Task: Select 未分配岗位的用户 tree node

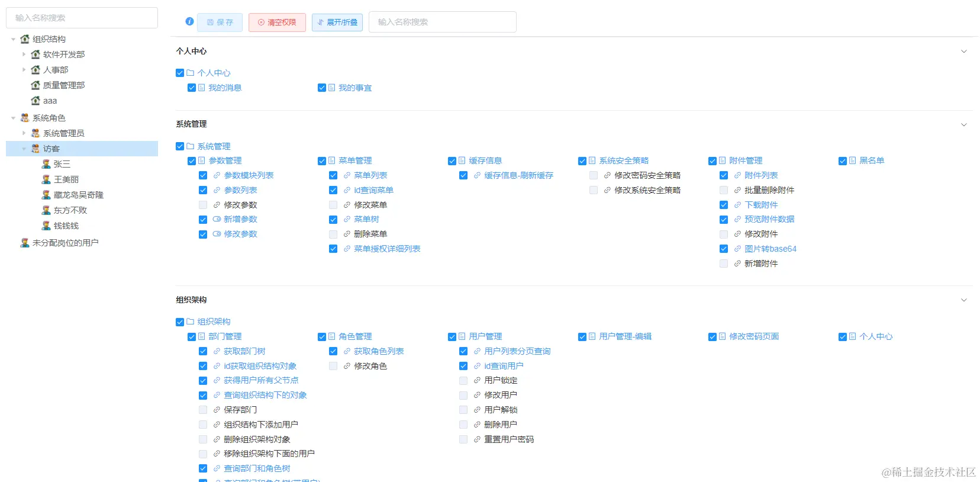Action: [x=66, y=243]
